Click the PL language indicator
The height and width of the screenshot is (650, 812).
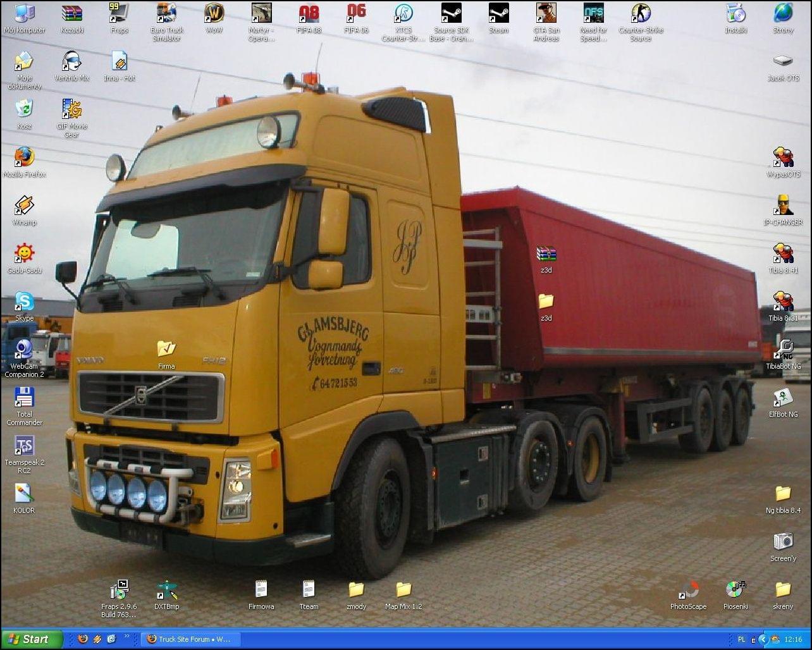(742, 639)
